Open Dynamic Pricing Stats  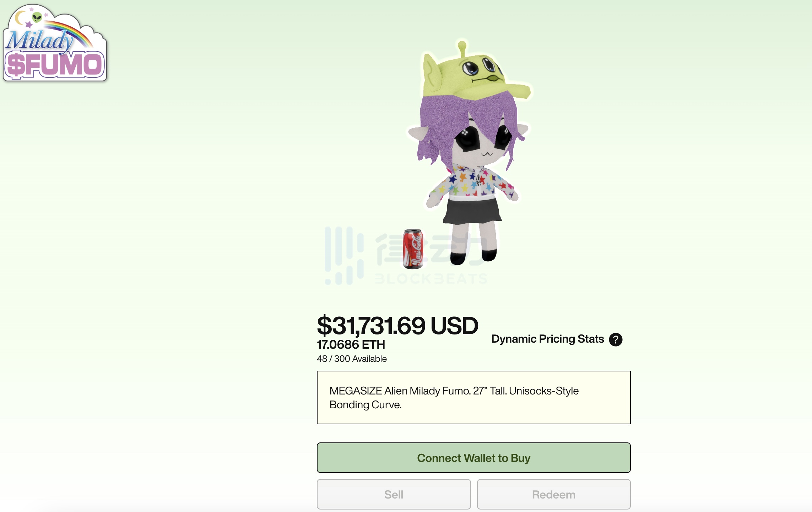tap(547, 339)
